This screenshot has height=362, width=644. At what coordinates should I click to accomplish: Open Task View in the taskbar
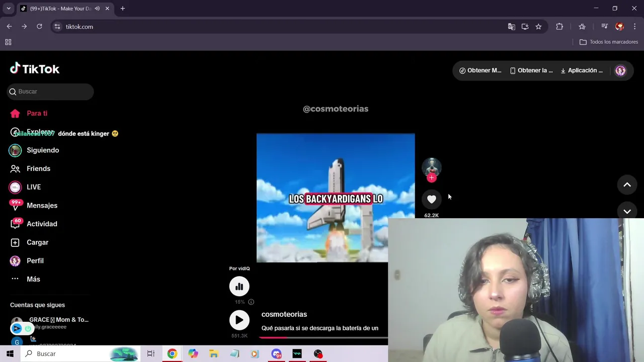coord(150,354)
